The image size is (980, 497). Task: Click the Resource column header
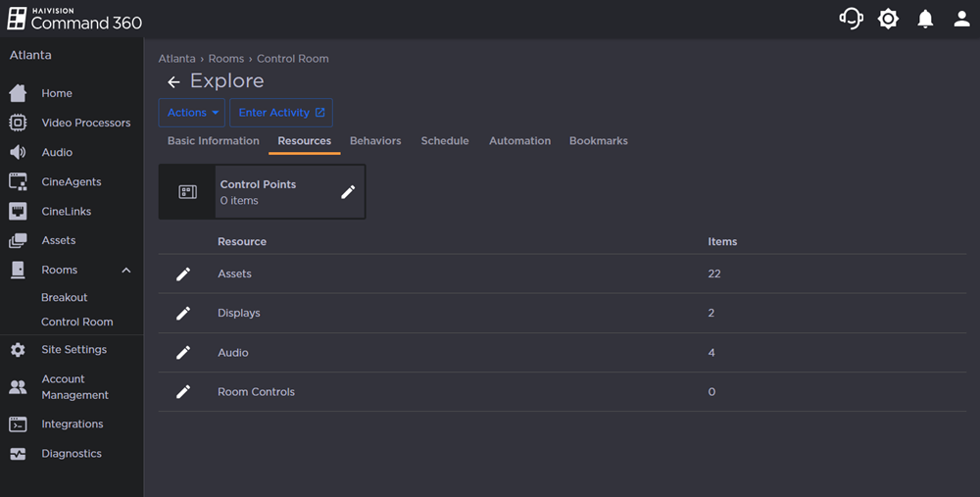click(x=242, y=242)
